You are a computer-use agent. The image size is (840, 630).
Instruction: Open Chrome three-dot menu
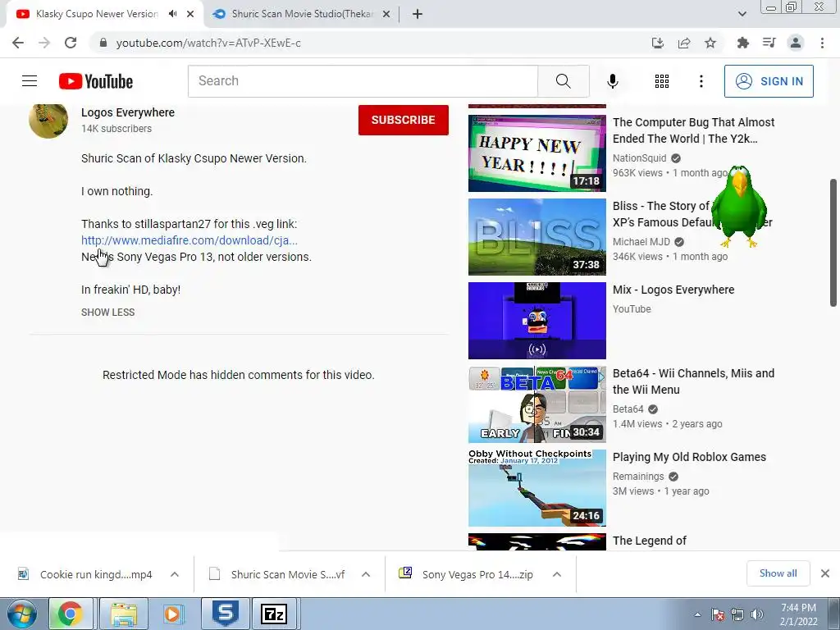822,43
